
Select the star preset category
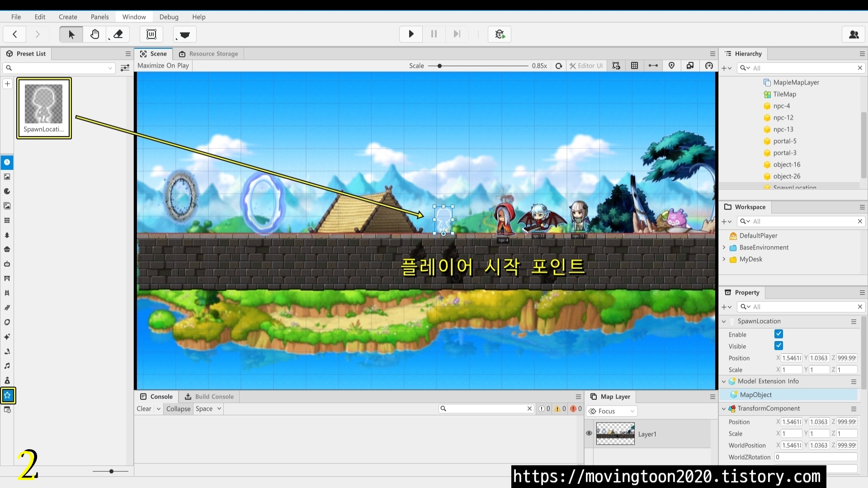(8, 395)
